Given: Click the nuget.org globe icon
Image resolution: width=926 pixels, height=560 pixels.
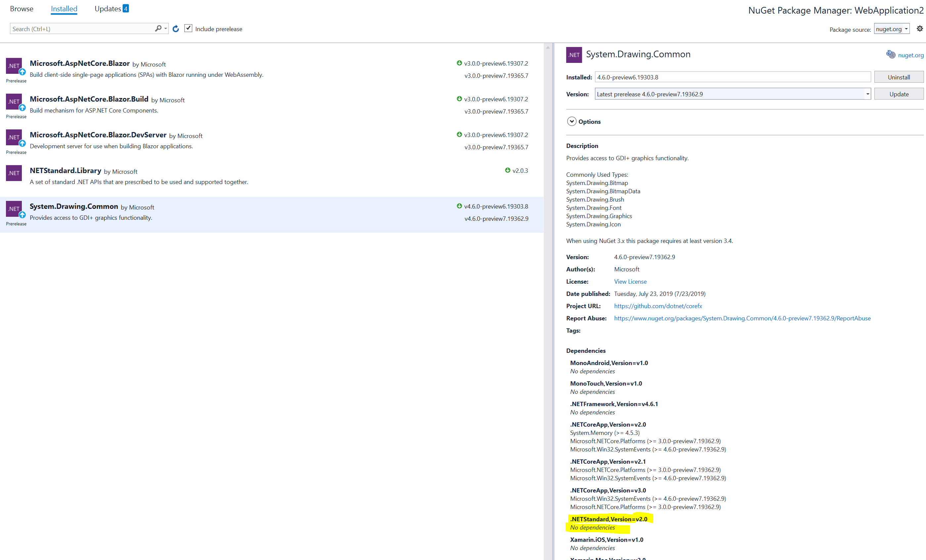Looking at the screenshot, I should coord(890,55).
